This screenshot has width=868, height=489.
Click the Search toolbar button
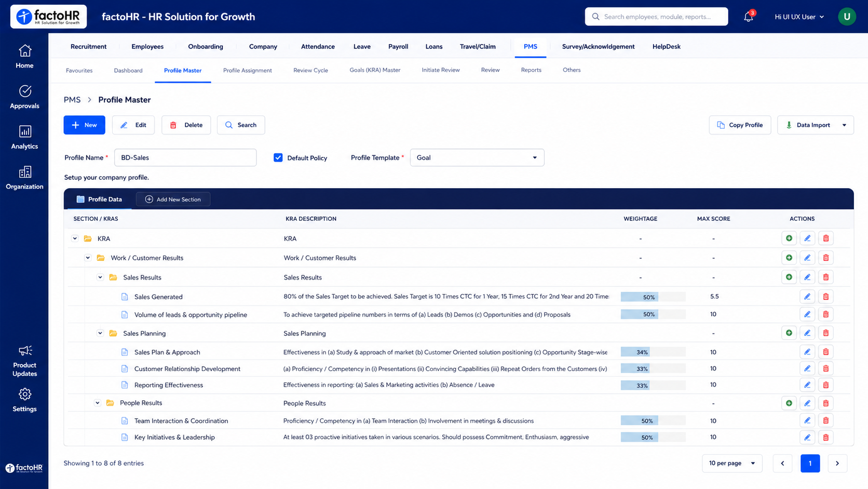(241, 125)
